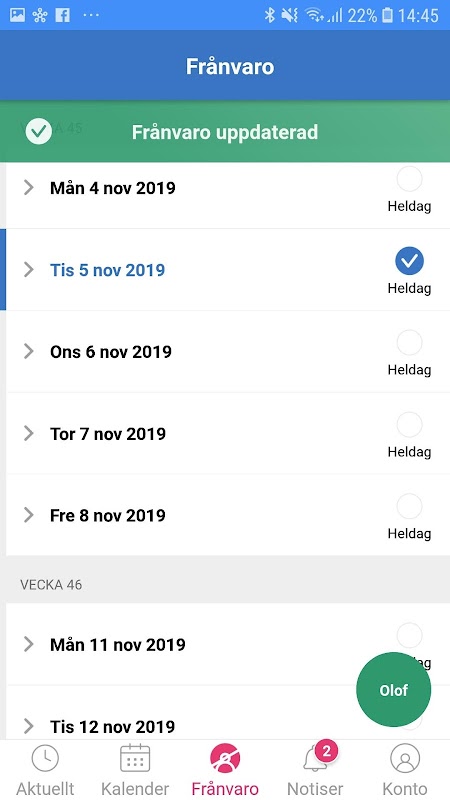Viewport: 450px width, 800px height.
Task: Select the Fre 8 nov 2019 row label
Action: point(108,515)
